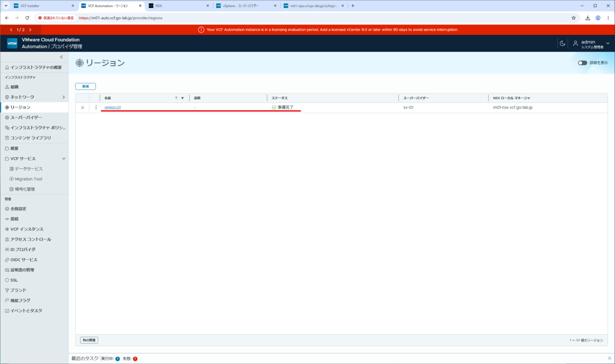Click sv-01 supervisor cell
This screenshot has height=364, width=615.
coord(408,108)
